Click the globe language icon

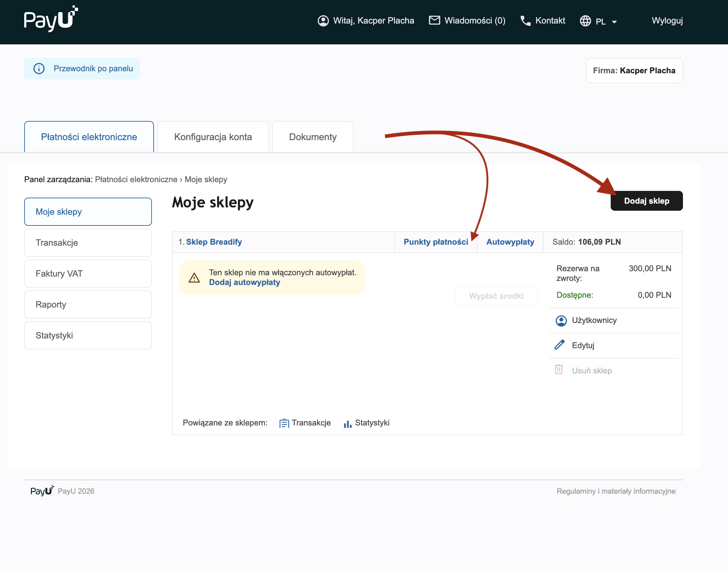tap(585, 21)
